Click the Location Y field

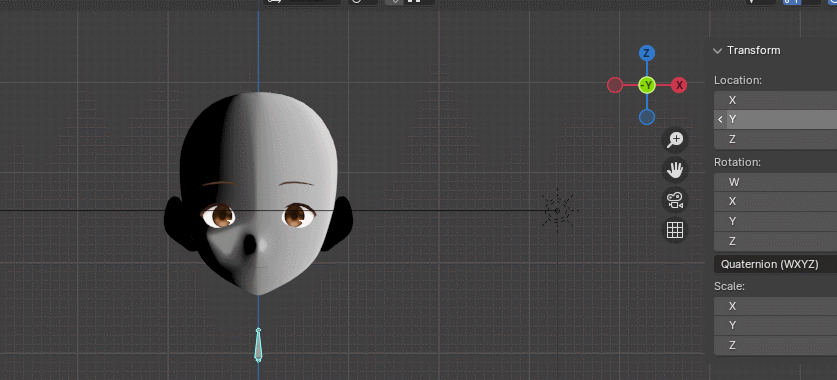click(776, 120)
